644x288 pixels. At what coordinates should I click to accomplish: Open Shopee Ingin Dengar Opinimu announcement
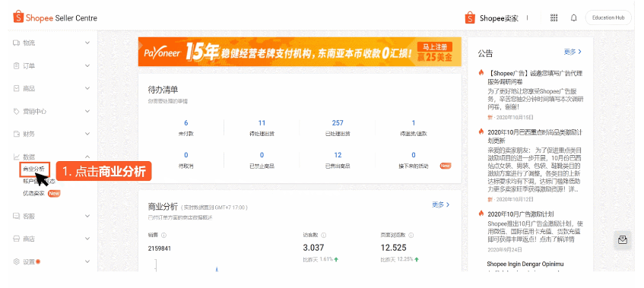click(525, 264)
